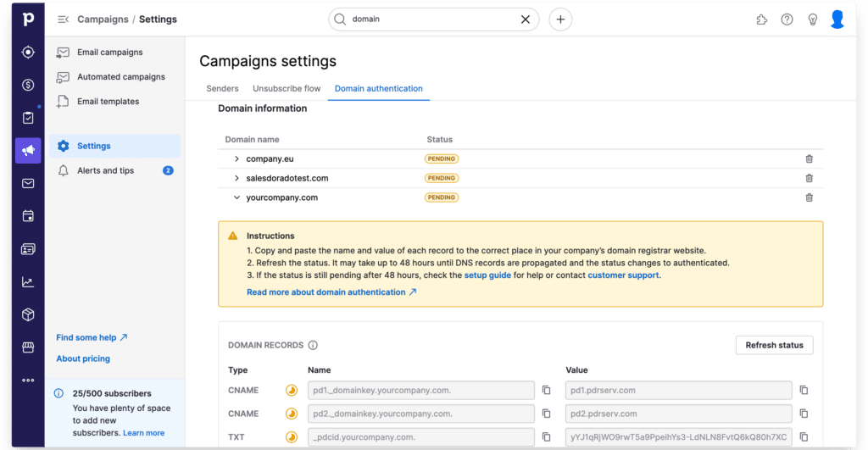Click the Pipedrive logo icon
The height and width of the screenshot is (450, 868).
pyautogui.click(x=28, y=19)
